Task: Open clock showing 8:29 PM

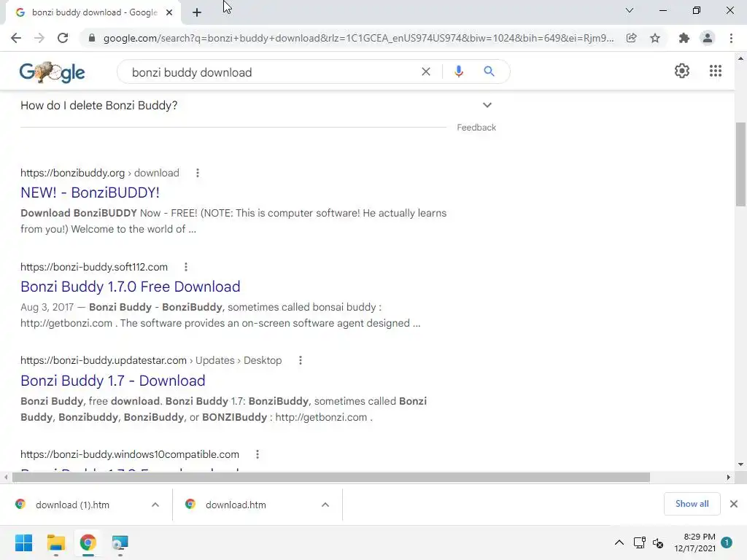Action: [x=694, y=542]
